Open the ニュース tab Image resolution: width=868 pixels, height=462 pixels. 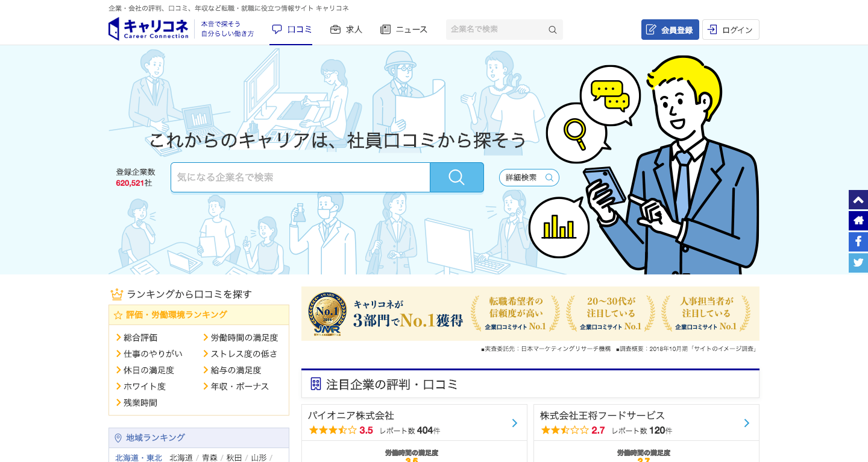tap(404, 29)
